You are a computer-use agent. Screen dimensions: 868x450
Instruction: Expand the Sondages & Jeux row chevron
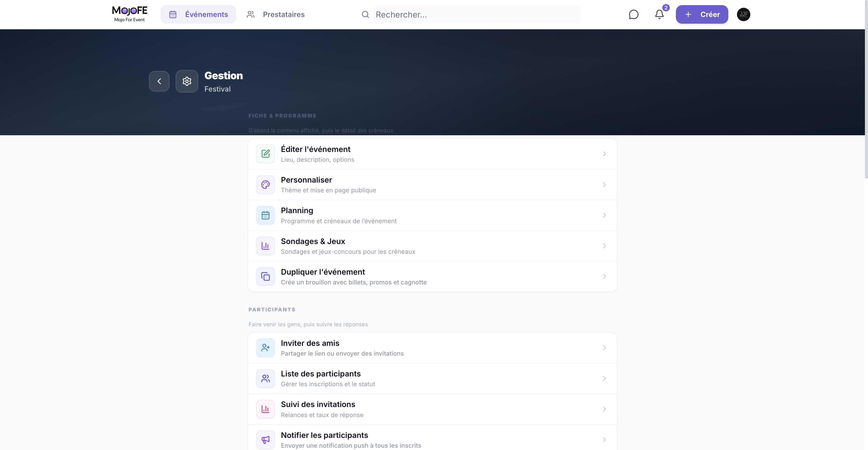point(604,246)
